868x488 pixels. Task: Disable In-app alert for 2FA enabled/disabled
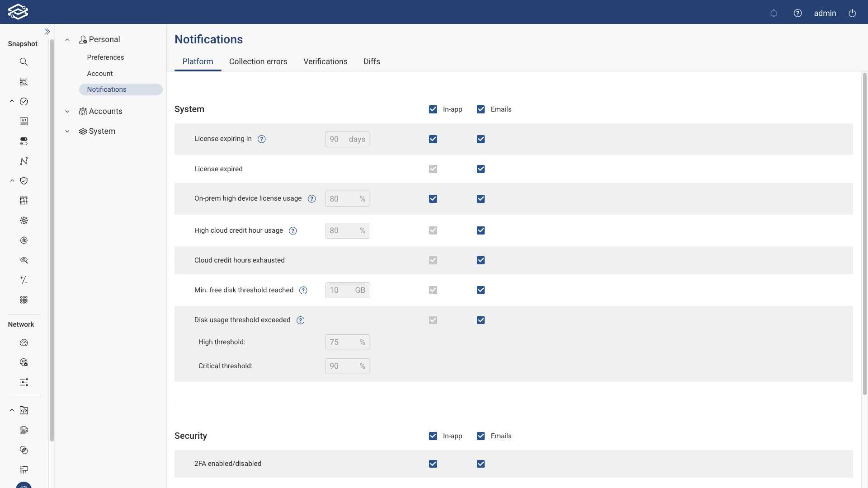[433, 464]
